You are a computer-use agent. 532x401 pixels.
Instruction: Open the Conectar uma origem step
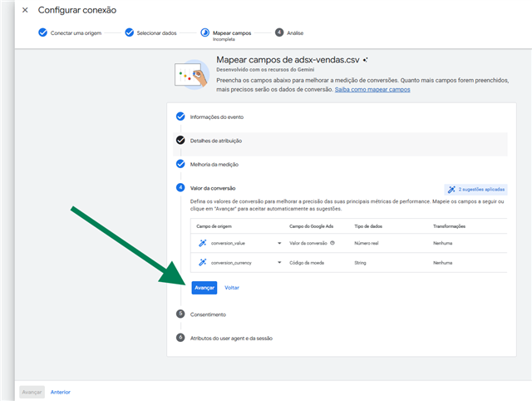(70, 33)
